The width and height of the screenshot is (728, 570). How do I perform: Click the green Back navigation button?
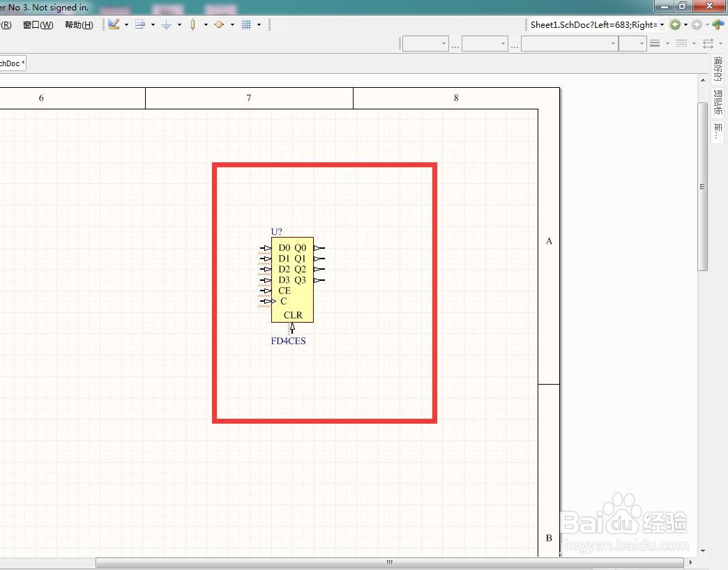pyautogui.click(x=675, y=24)
